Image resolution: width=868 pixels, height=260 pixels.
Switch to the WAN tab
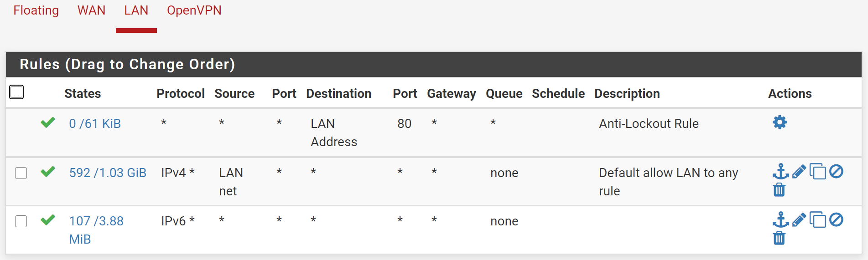[x=91, y=10]
